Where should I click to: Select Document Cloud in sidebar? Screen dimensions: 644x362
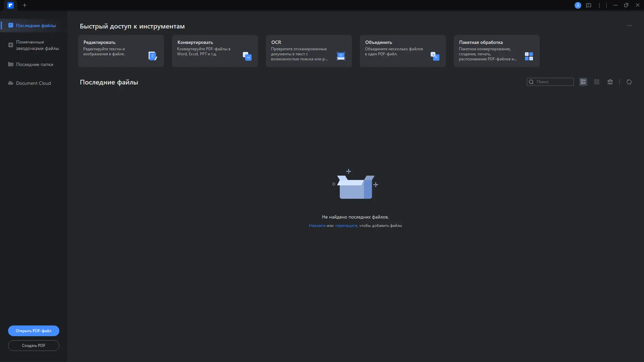coord(33,83)
